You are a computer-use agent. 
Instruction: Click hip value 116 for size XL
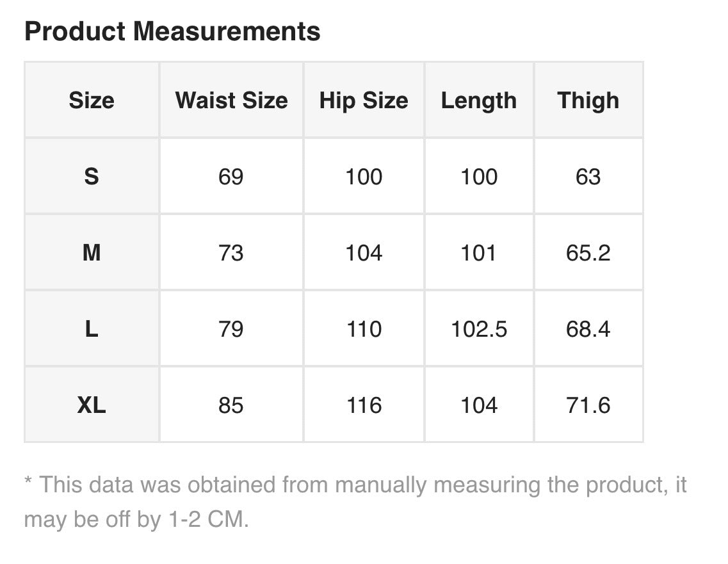(x=364, y=405)
